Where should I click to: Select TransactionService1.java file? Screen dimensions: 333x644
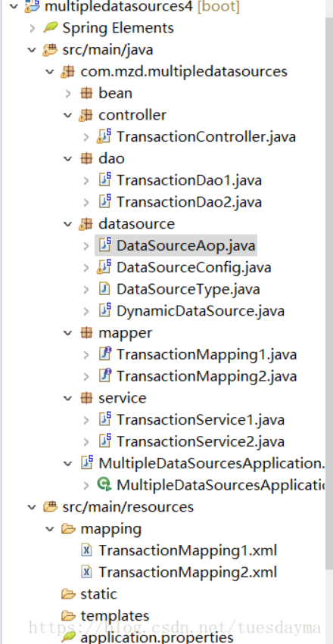tap(201, 420)
